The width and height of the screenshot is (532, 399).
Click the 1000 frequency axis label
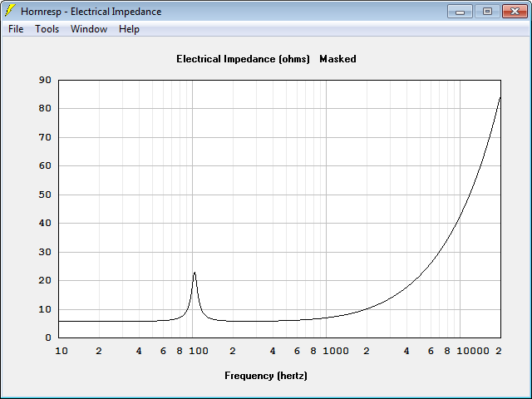(x=336, y=351)
